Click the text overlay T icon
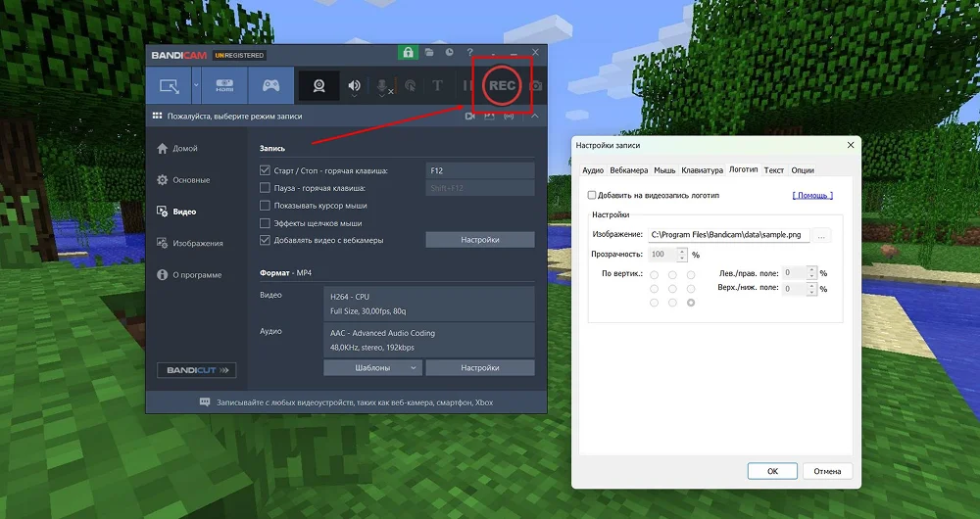Screen dimensions: 980x519 tap(437, 85)
